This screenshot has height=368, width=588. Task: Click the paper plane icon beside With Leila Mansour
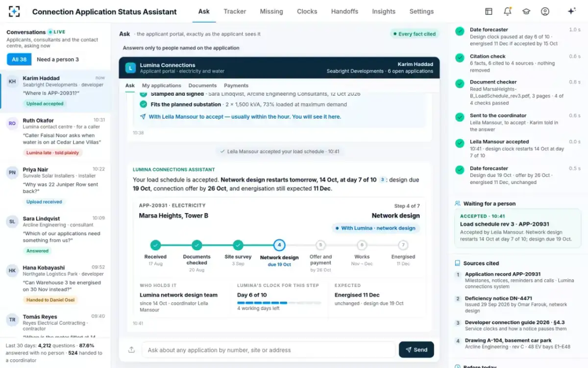pos(143,117)
